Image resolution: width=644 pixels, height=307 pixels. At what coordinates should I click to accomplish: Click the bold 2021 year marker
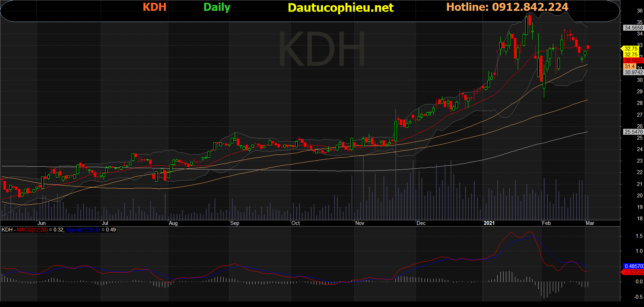pos(489,223)
